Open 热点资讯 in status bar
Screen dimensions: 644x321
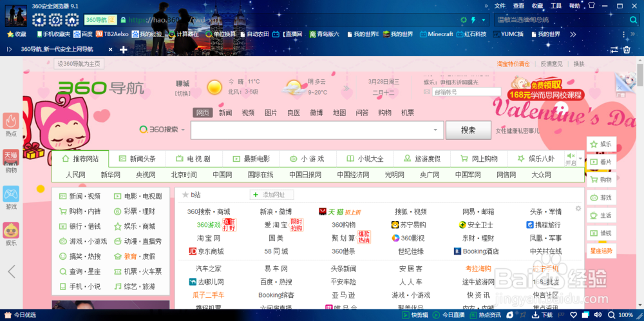(x=486, y=315)
